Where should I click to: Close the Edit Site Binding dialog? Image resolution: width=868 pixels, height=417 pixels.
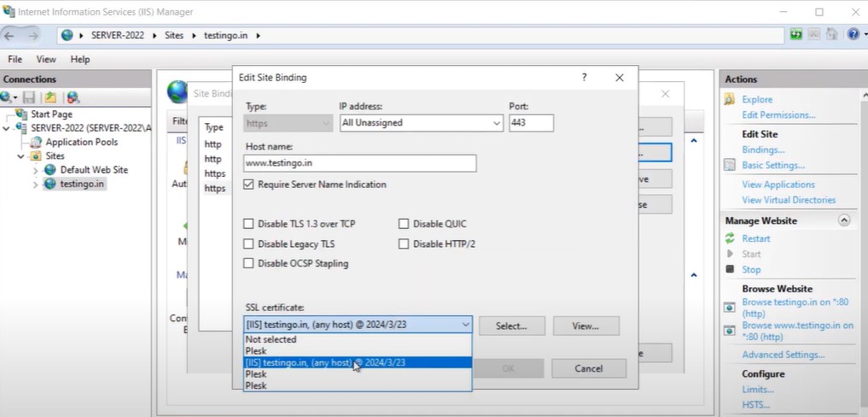click(620, 78)
